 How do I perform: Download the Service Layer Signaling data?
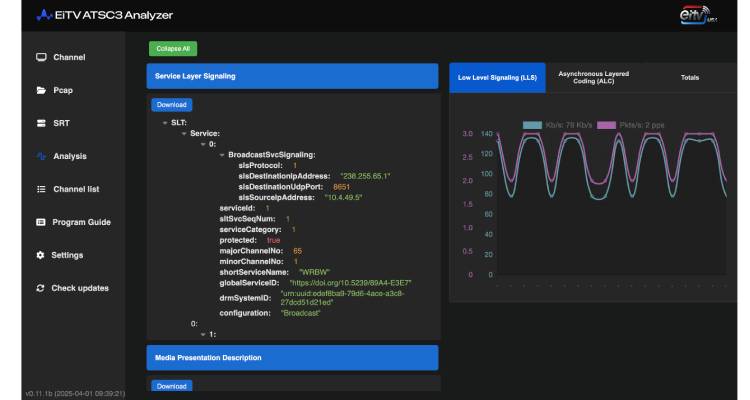(x=171, y=104)
